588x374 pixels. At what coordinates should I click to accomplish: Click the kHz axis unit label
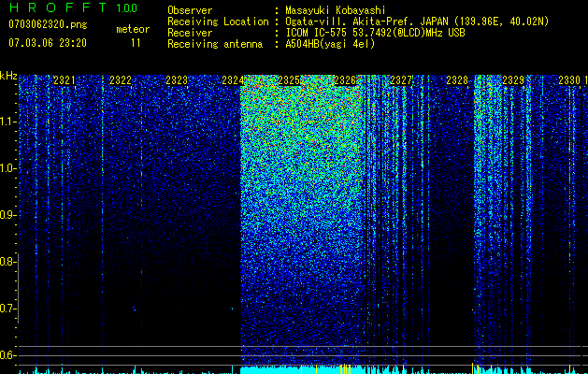tap(8, 76)
